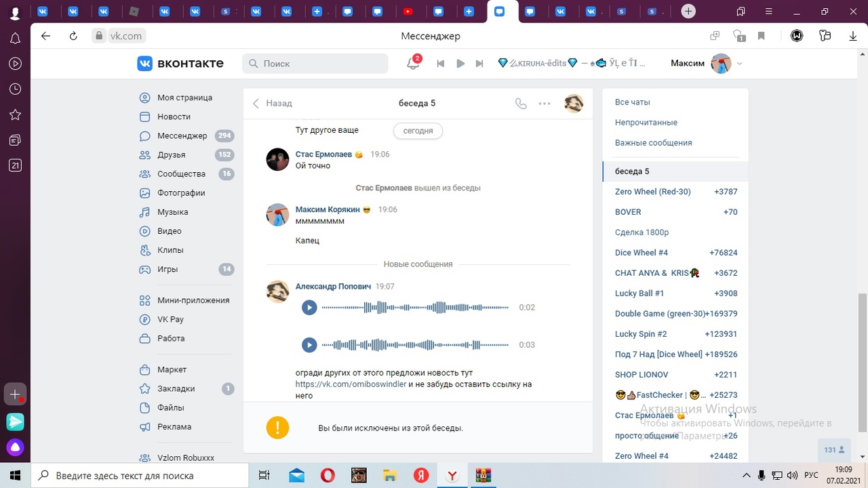Go back using the Назад button

[x=273, y=104]
